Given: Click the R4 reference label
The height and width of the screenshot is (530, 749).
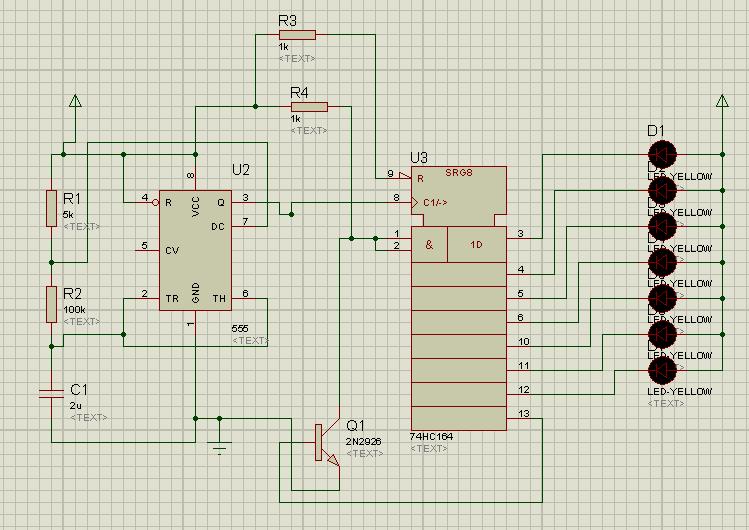Looking at the screenshot, I should click(300, 92).
